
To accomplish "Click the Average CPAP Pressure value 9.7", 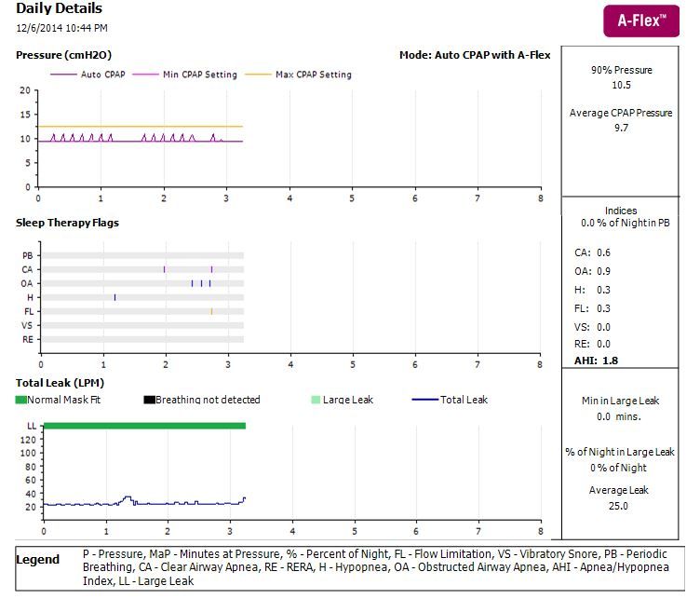I will (x=621, y=128).
